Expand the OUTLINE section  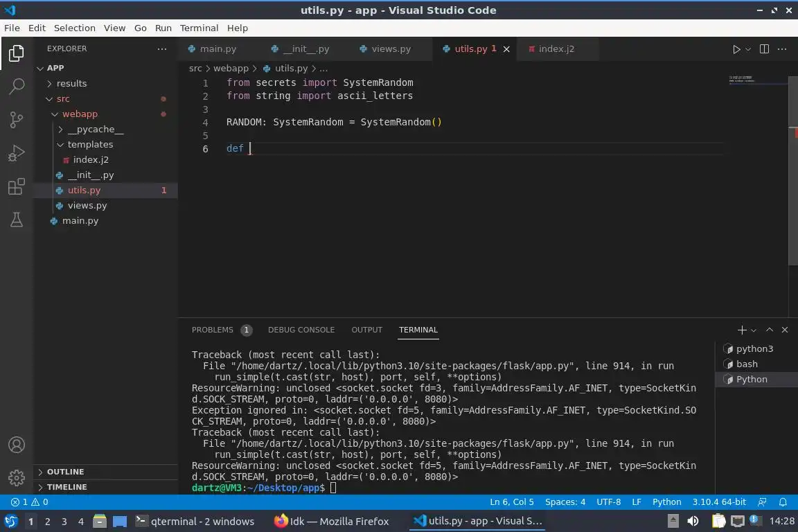106,472
